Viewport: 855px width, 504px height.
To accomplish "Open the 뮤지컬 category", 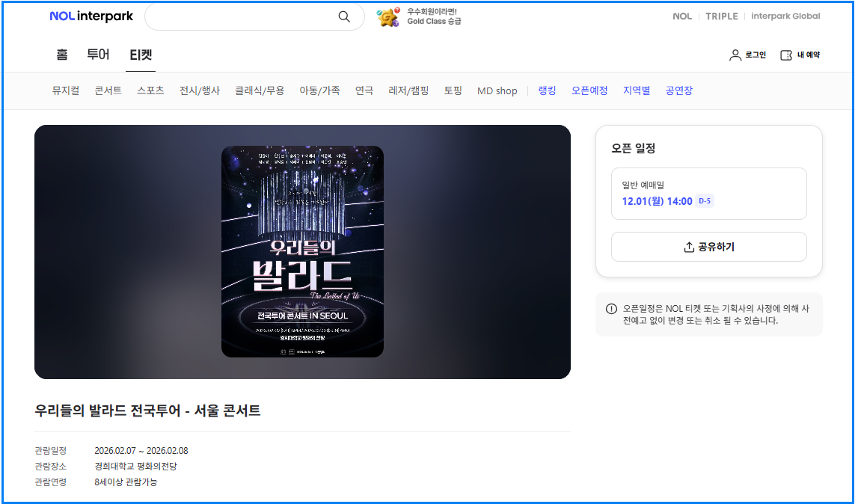I will [64, 90].
